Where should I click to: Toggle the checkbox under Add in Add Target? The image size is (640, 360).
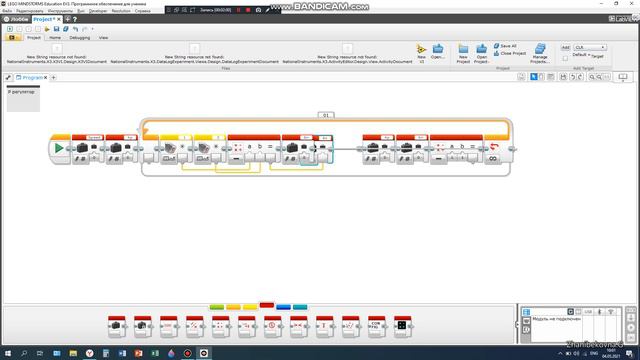(565, 58)
